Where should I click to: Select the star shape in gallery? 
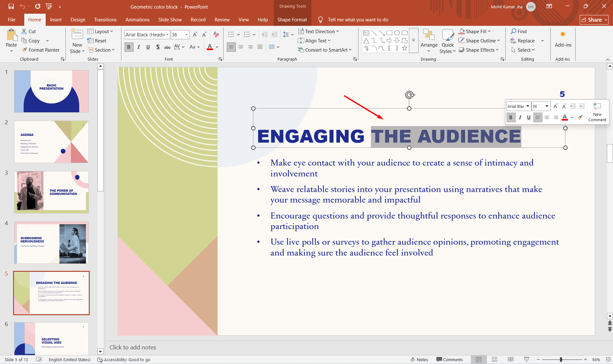(404, 48)
